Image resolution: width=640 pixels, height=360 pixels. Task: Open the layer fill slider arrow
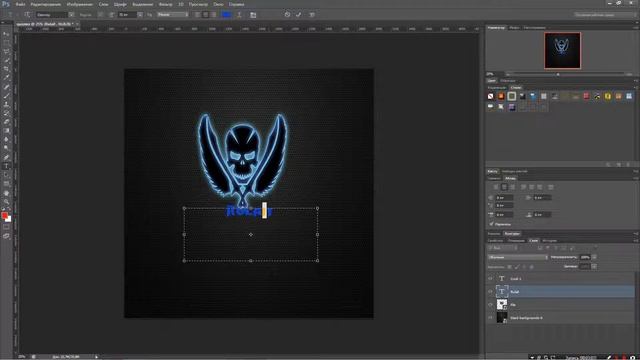(x=594, y=267)
